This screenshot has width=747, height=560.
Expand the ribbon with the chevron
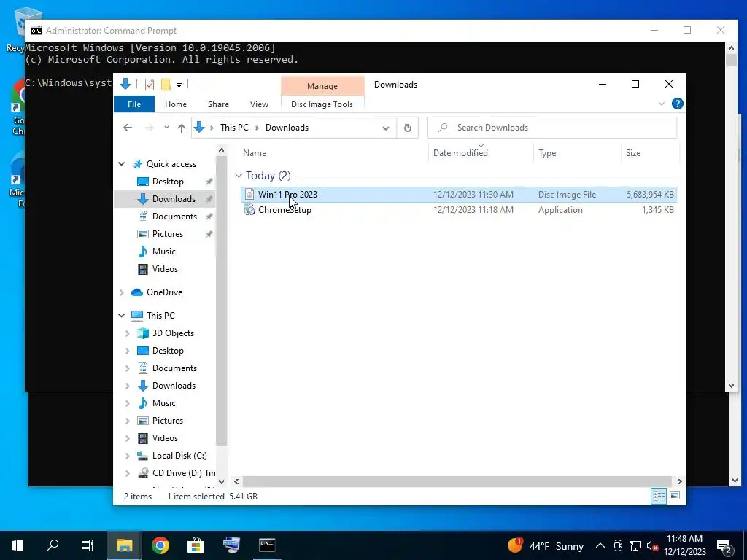(x=661, y=104)
